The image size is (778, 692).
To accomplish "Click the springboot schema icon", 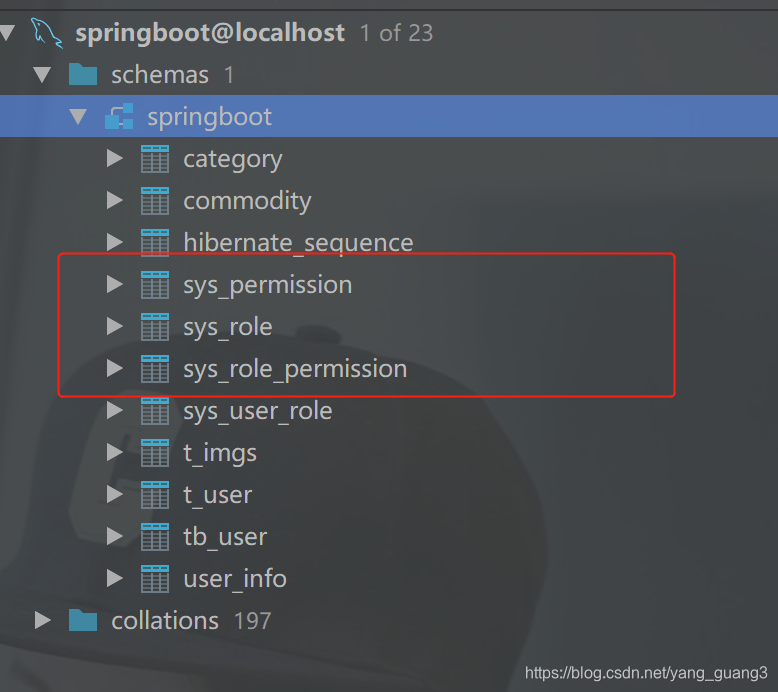I will tap(119, 117).
